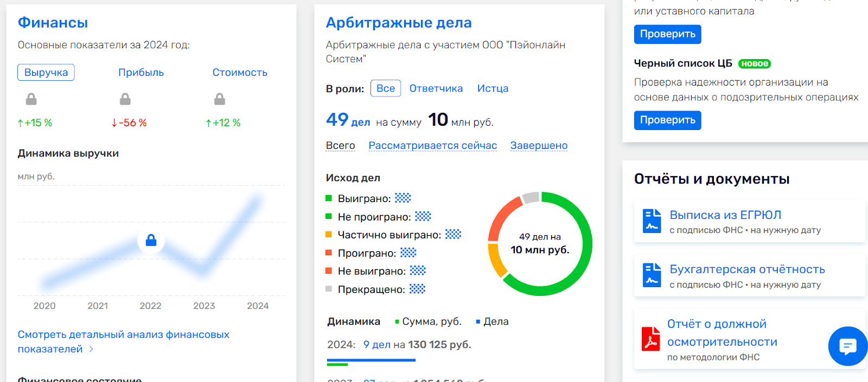Switch to the Прибыль indicator
This screenshot has height=382, width=868.
(141, 73)
